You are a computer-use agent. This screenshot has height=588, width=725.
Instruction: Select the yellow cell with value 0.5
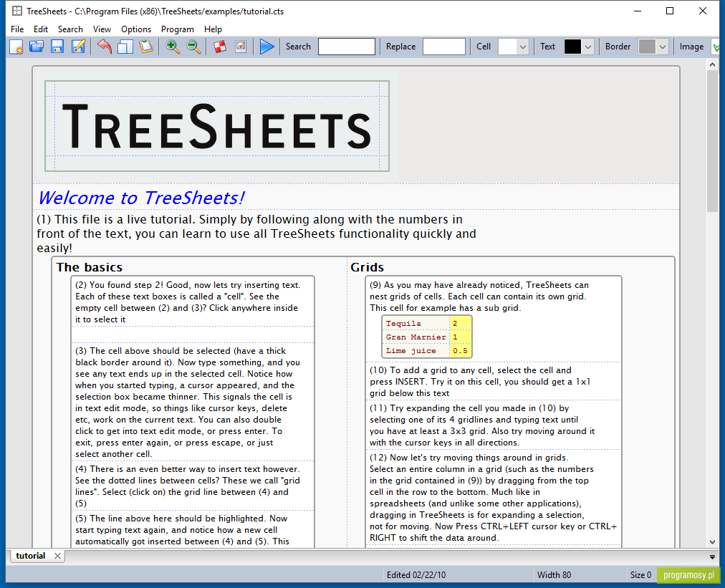[x=460, y=350]
